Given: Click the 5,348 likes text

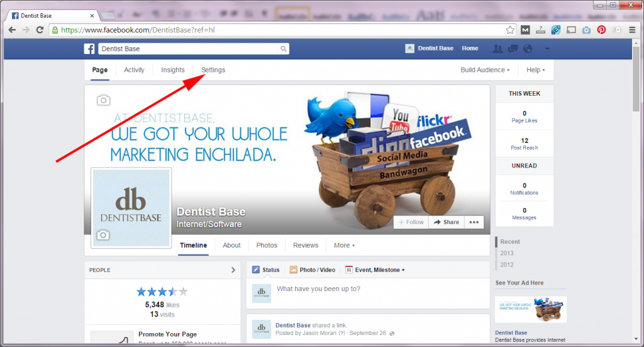Looking at the screenshot, I should pyautogui.click(x=162, y=305).
